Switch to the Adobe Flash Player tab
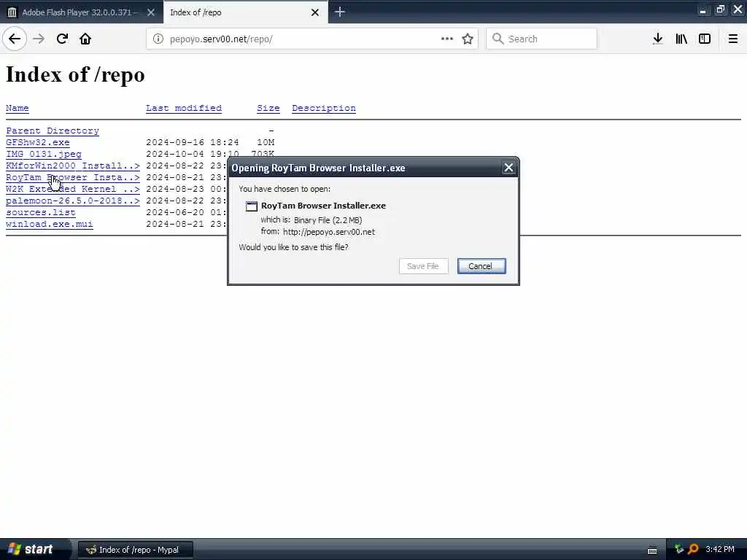 (x=82, y=12)
